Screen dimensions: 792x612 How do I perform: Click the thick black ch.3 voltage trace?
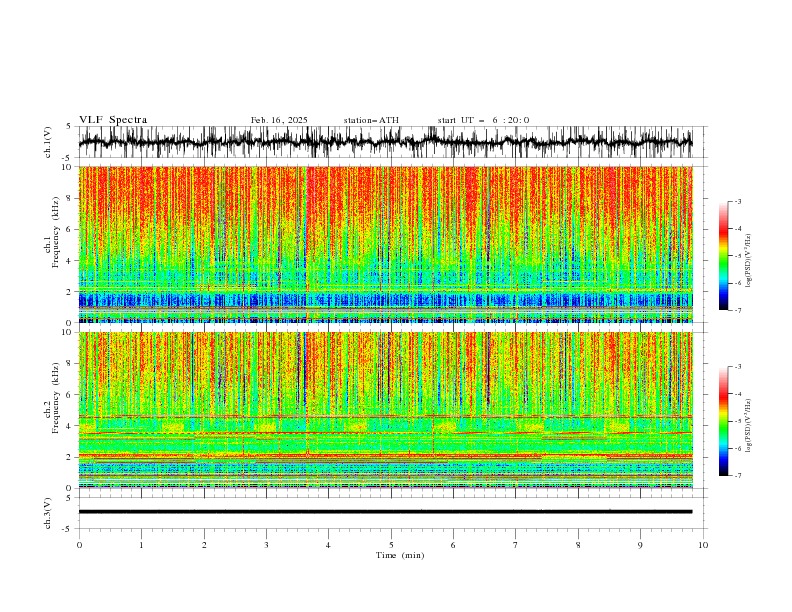(385, 512)
